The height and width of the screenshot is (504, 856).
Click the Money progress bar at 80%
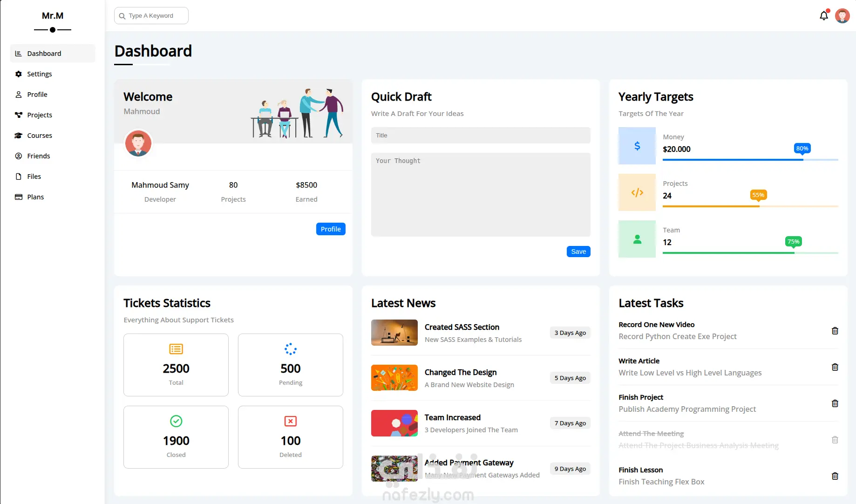(x=750, y=160)
